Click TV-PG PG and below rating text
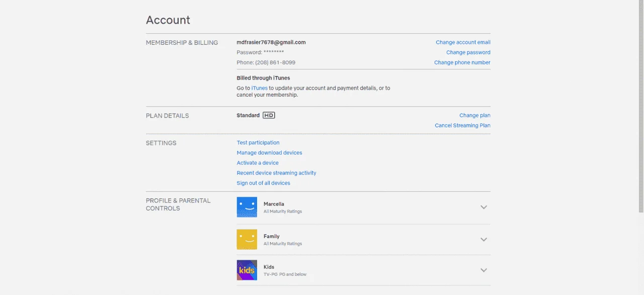This screenshot has width=644, height=295. click(285, 274)
